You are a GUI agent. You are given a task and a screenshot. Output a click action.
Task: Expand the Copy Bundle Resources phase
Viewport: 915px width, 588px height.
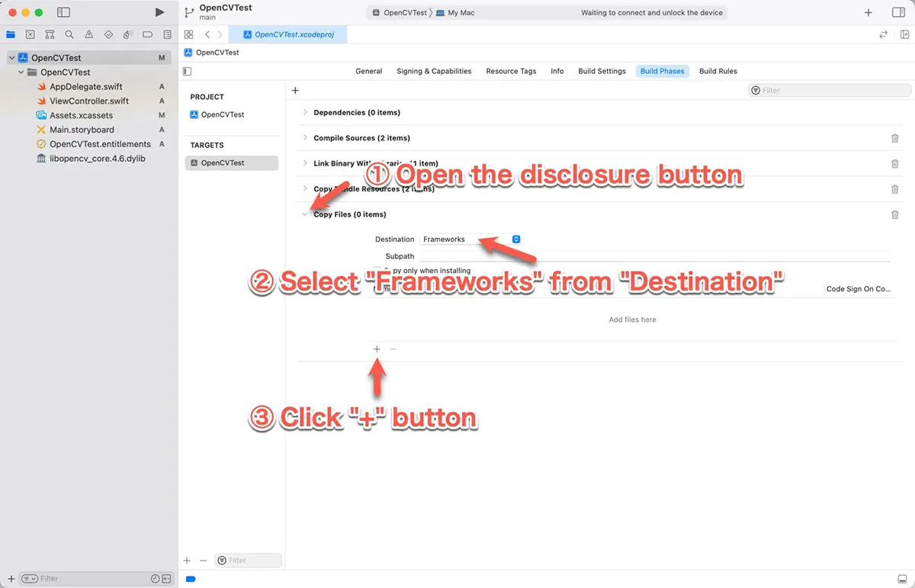pyautogui.click(x=305, y=189)
